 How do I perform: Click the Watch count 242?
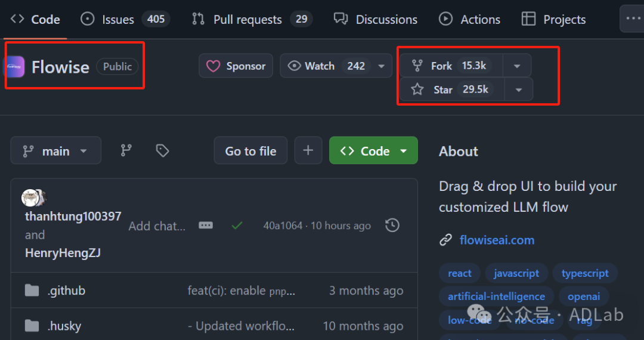(356, 66)
